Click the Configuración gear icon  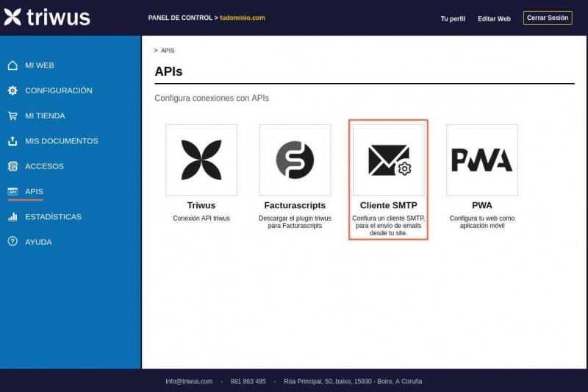click(x=12, y=90)
